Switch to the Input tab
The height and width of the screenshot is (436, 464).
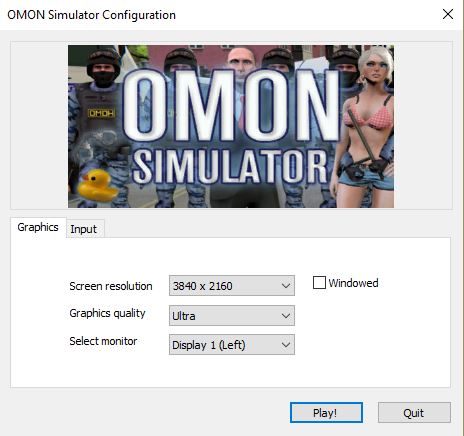pyautogui.click(x=84, y=229)
